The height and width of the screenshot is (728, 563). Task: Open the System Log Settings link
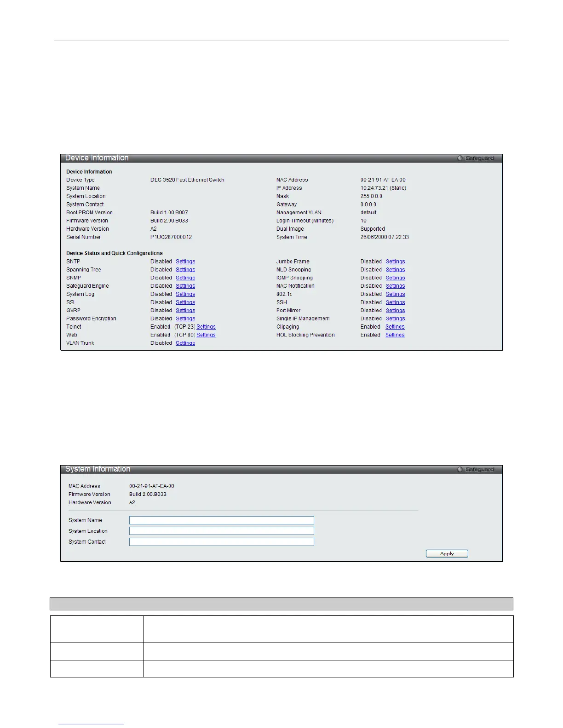pyautogui.click(x=185, y=294)
